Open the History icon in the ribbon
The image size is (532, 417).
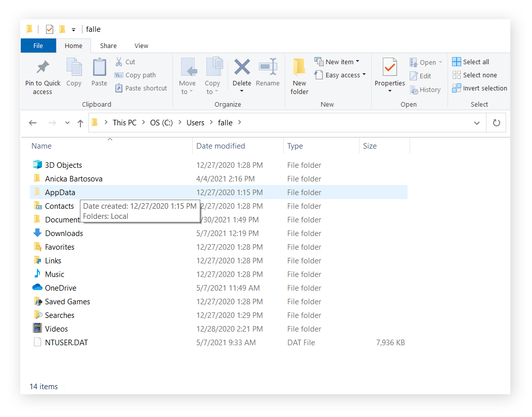(x=425, y=89)
